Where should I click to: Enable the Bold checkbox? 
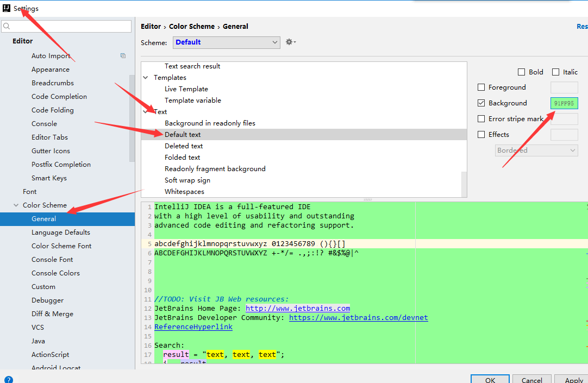click(521, 72)
